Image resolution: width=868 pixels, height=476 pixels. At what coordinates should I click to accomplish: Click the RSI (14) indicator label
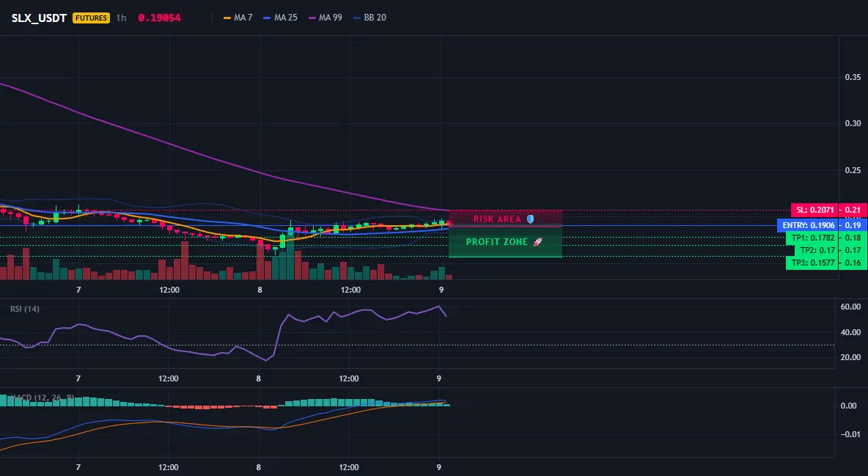25,309
